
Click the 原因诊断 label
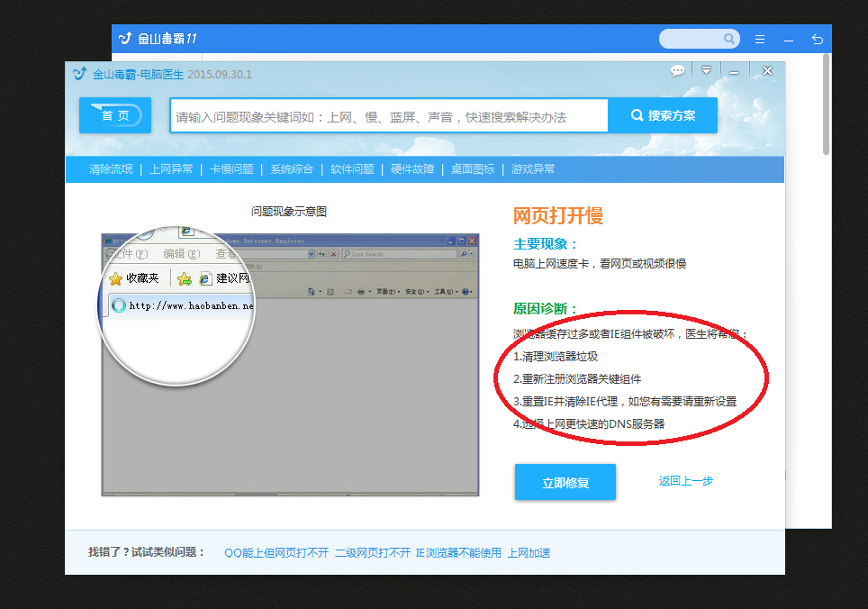(x=546, y=308)
